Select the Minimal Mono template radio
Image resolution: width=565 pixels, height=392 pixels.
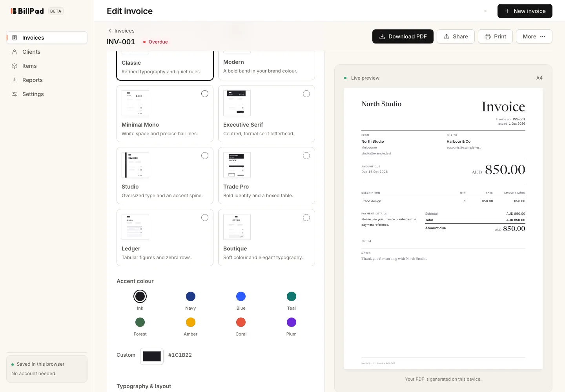[205, 94]
